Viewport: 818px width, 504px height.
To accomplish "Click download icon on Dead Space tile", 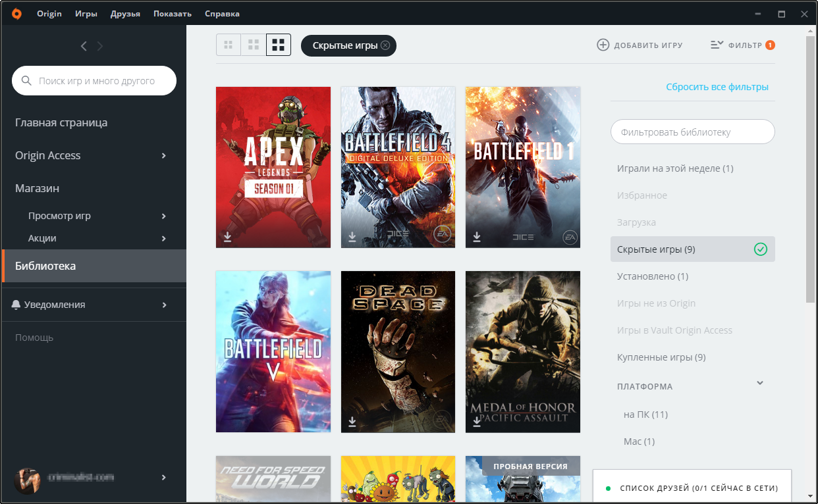I will click(352, 421).
